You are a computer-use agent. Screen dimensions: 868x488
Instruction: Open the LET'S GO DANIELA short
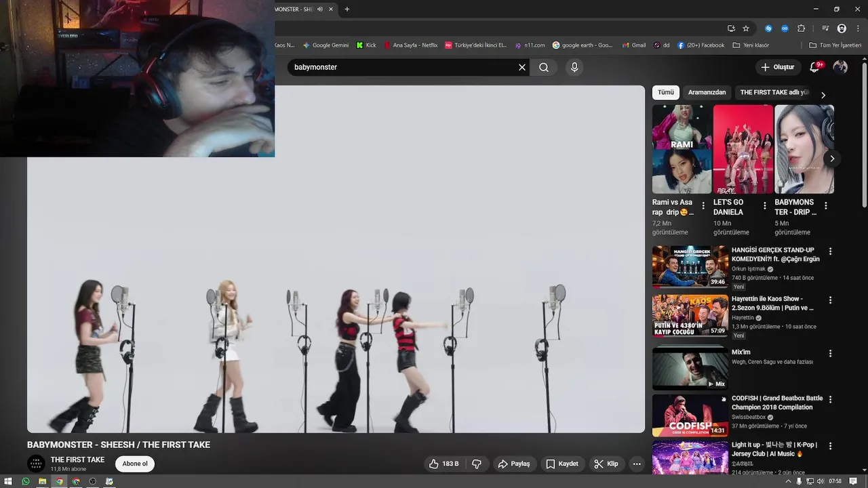pos(743,149)
